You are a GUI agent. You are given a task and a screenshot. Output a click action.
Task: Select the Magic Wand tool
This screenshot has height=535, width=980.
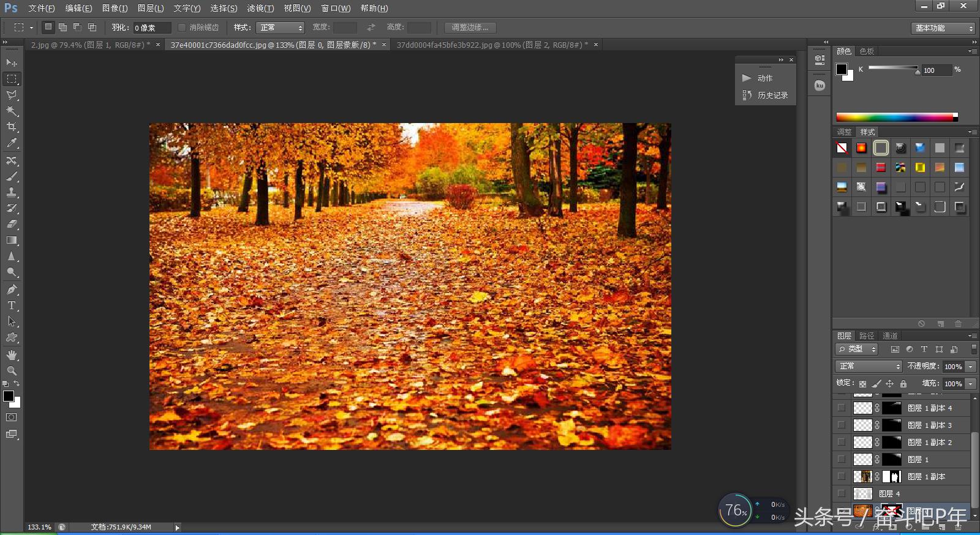pyautogui.click(x=12, y=111)
